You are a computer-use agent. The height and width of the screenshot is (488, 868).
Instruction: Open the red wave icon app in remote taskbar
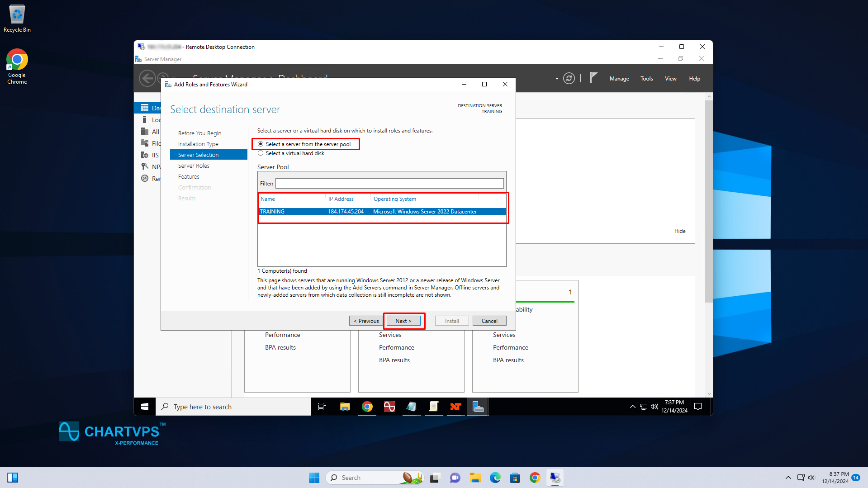click(389, 407)
